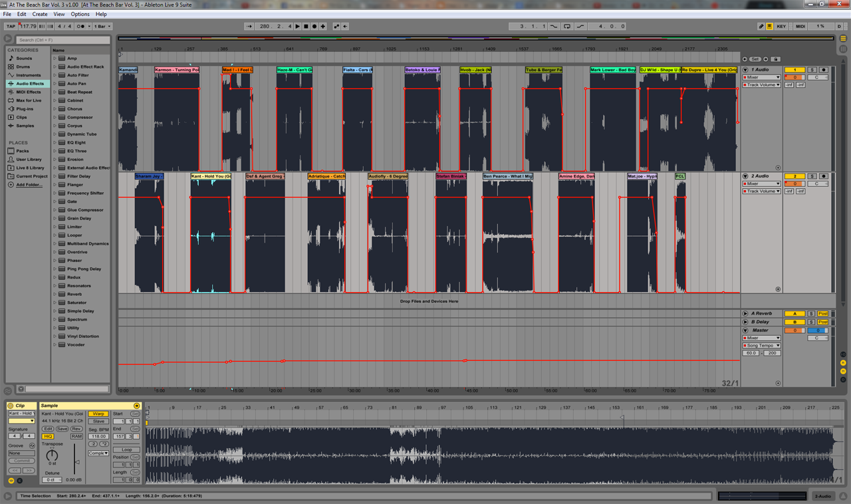Open the Help menu
The image size is (851, 504).
pos(101,14)
